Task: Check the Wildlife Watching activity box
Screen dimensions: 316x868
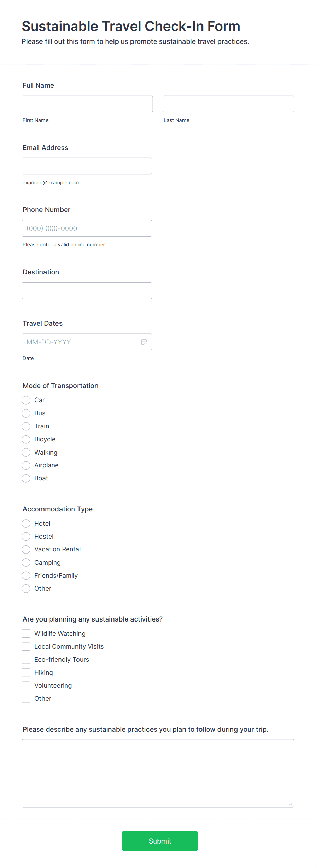Action: (x=26, y=633)
